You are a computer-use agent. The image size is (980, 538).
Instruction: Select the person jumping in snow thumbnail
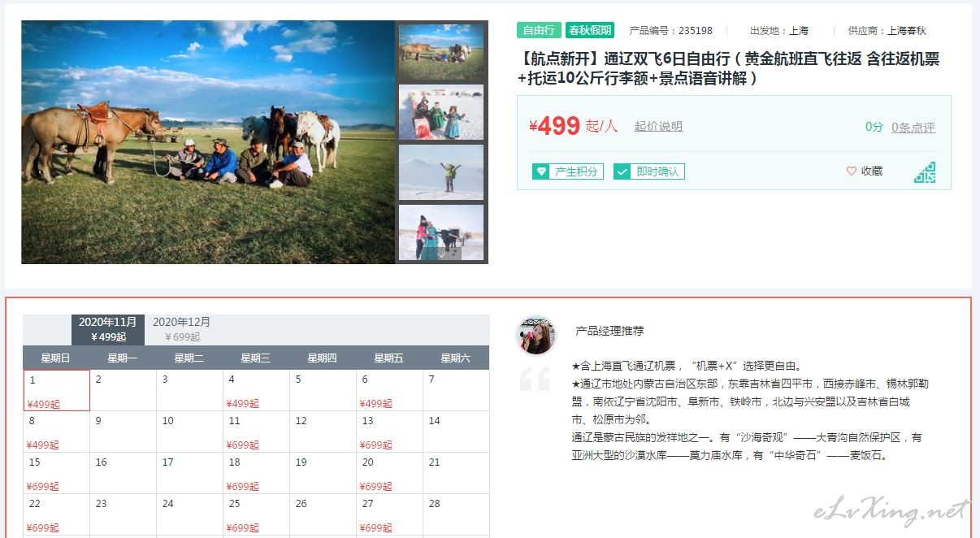441,172
